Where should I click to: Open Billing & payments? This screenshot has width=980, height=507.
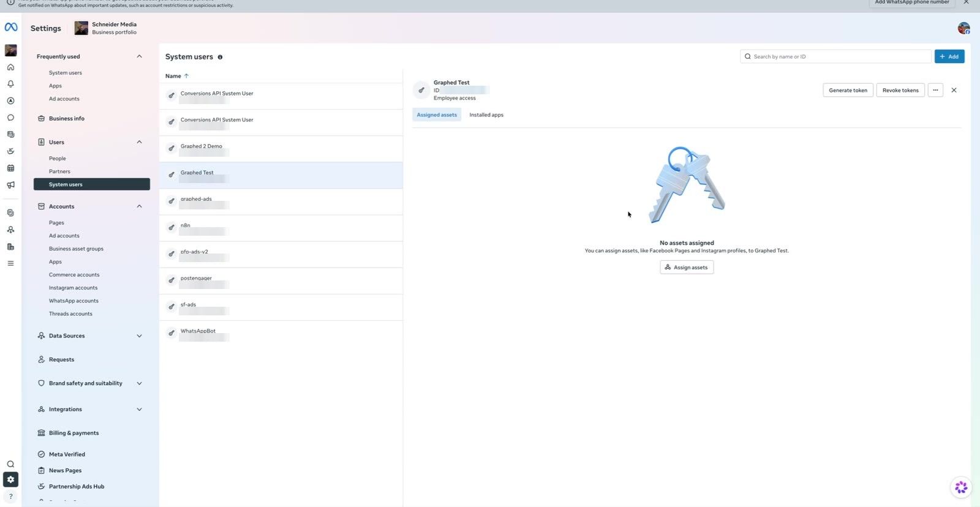(73, 433)
